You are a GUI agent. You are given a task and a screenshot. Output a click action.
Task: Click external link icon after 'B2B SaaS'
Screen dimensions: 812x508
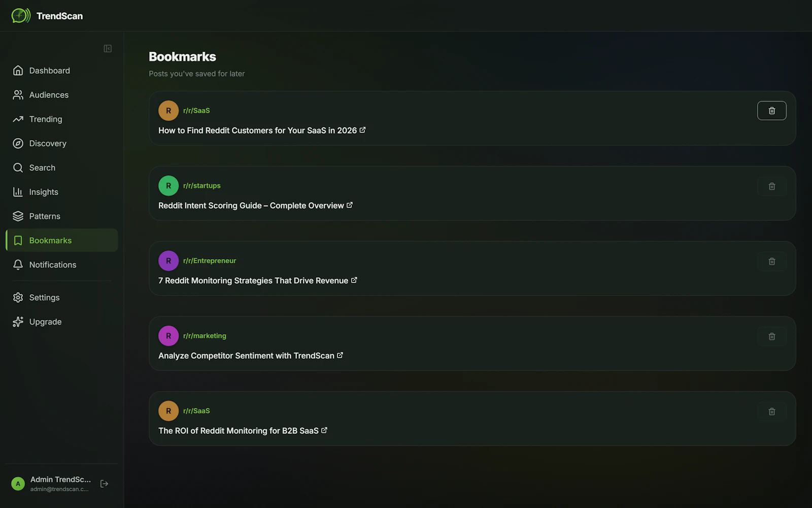tap(324, 430)
